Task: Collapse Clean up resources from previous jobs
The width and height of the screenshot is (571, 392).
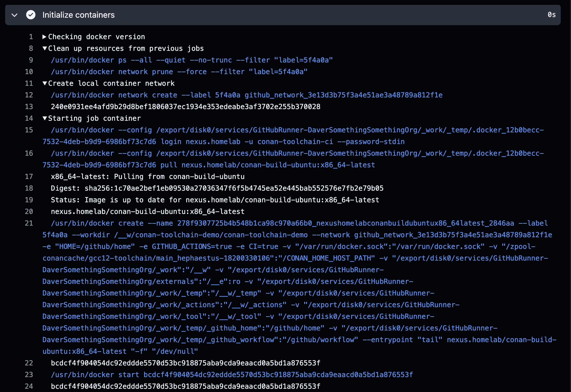Action: (x=45, y=48)
